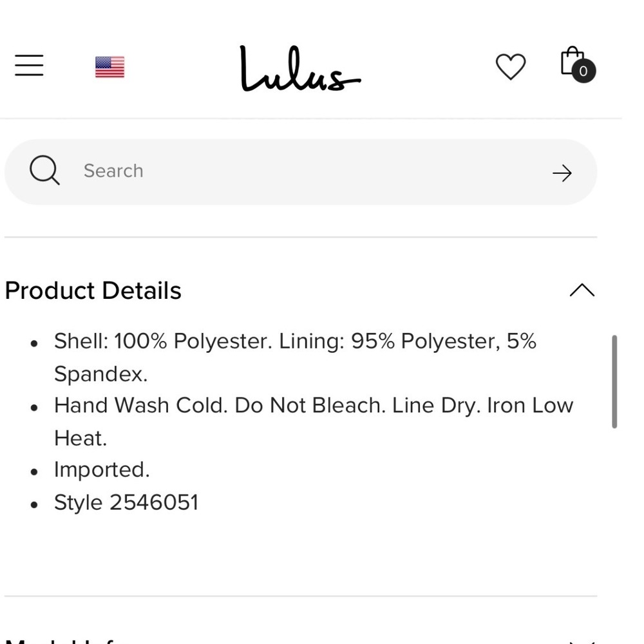Focus the Search text field
Viewport: 644px width, 644px height.
(x=301, y=172)
